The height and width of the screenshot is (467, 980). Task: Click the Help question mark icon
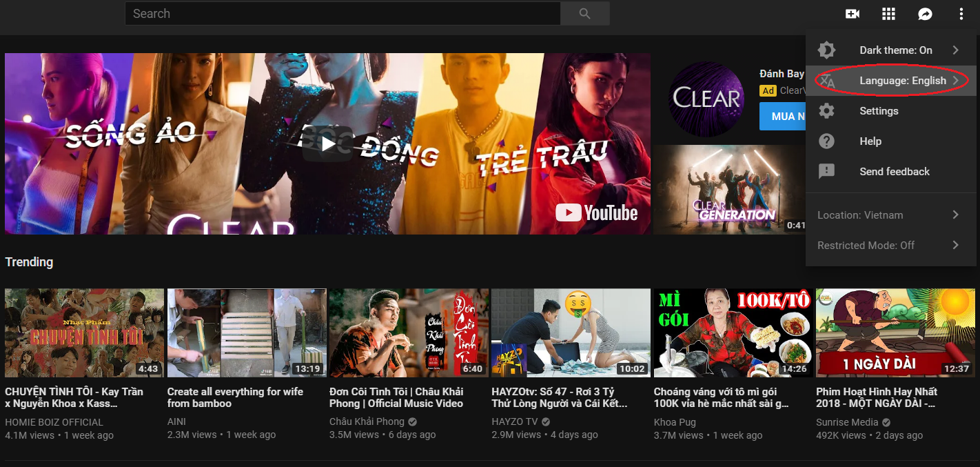[826, 141]
